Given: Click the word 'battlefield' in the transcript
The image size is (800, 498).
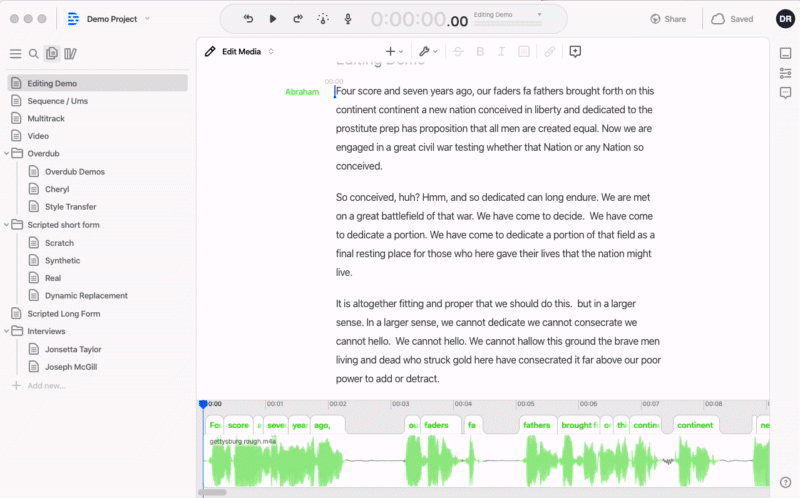Looking at the screenshot, I should [x=405, y=216].
